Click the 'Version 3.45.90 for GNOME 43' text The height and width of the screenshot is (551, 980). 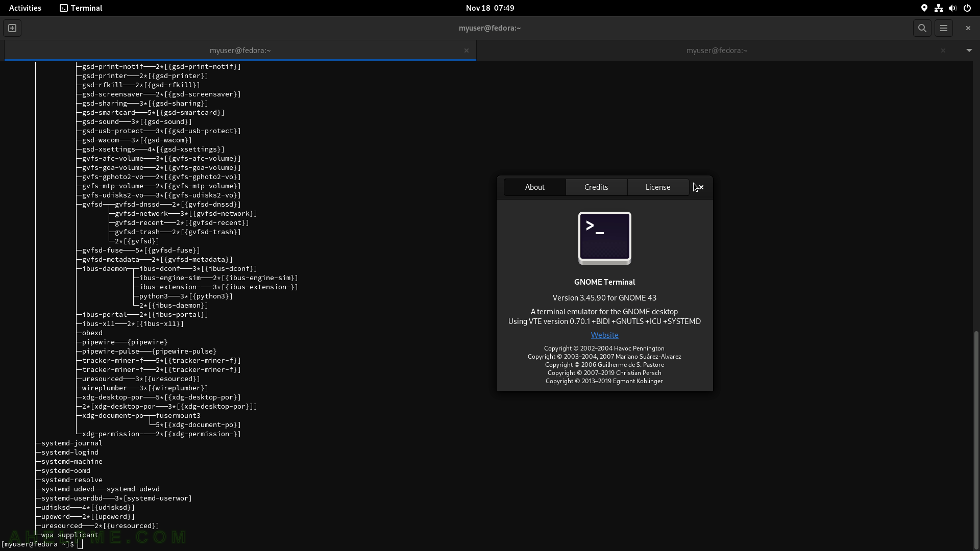(x=604, y=298)
